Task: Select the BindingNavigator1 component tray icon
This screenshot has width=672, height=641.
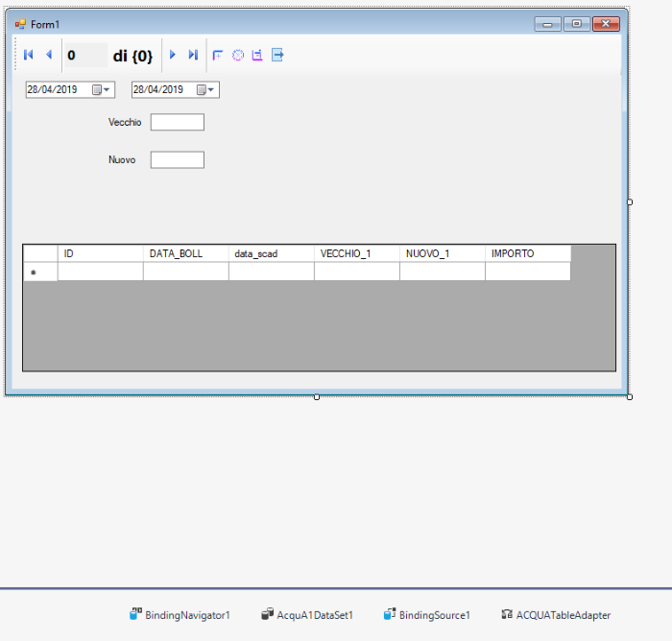Action: coord(135,614)
